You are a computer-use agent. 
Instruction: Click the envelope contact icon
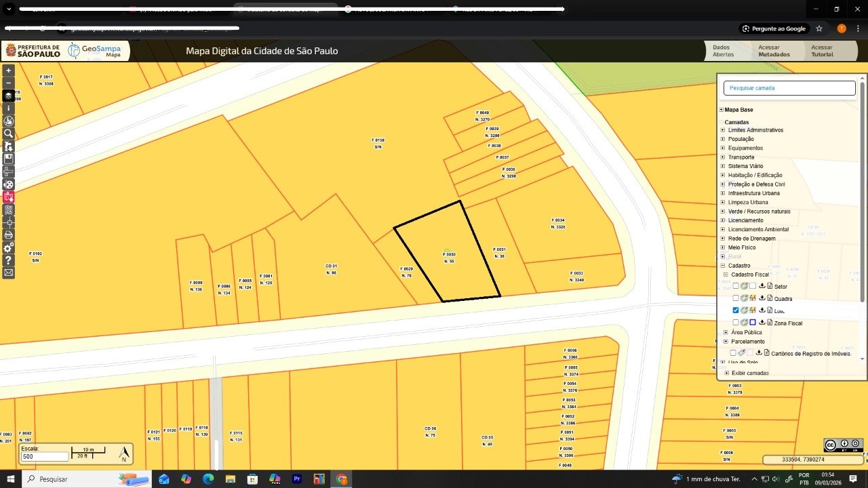pos(9,272)
